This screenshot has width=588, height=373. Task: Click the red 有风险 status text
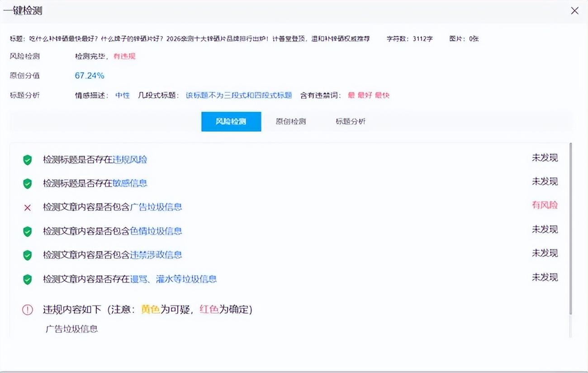pyautogui.click(x=545, y=205)
